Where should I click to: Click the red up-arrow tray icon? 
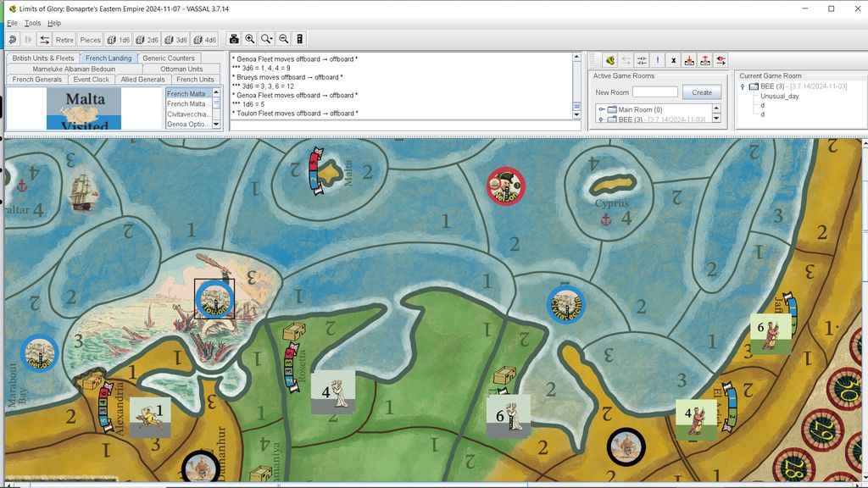[704, 60]
